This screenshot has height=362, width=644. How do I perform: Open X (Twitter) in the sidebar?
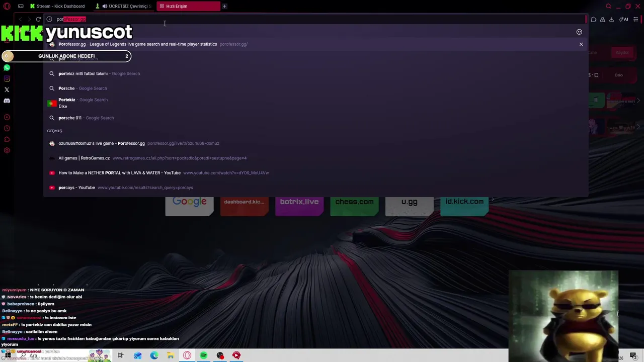coord(7,89)
